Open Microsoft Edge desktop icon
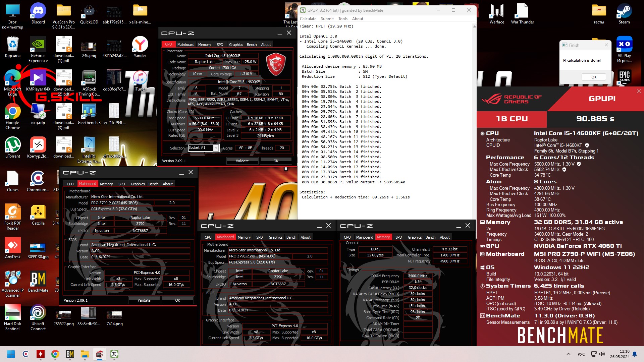644x362 pixels. pos(12,83)
